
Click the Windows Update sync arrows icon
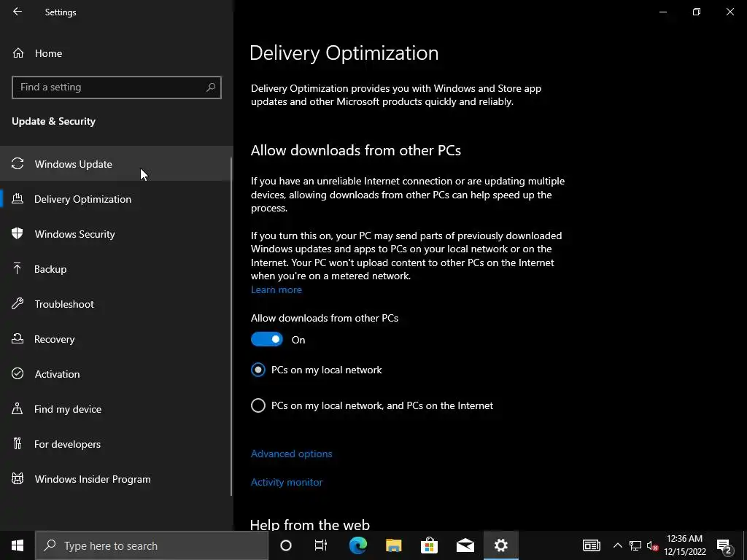pyautogui.click(x=18, y=164)
